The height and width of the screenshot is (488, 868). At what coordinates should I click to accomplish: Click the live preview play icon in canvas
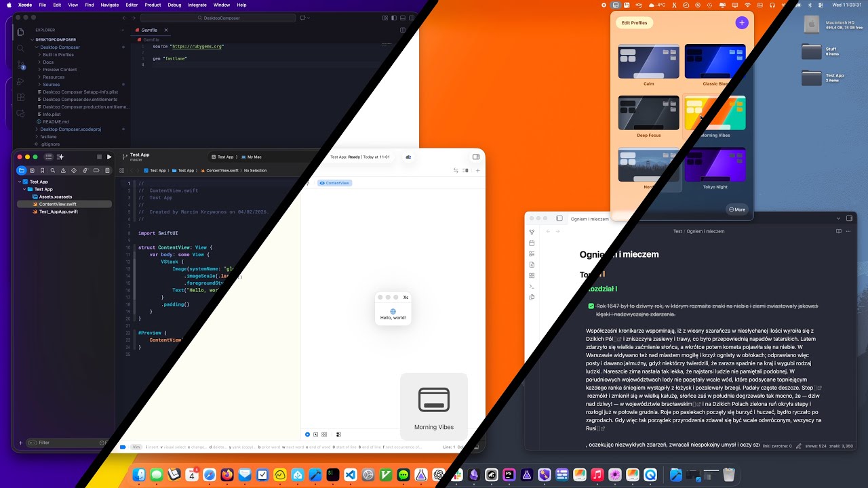coord(307,434)
